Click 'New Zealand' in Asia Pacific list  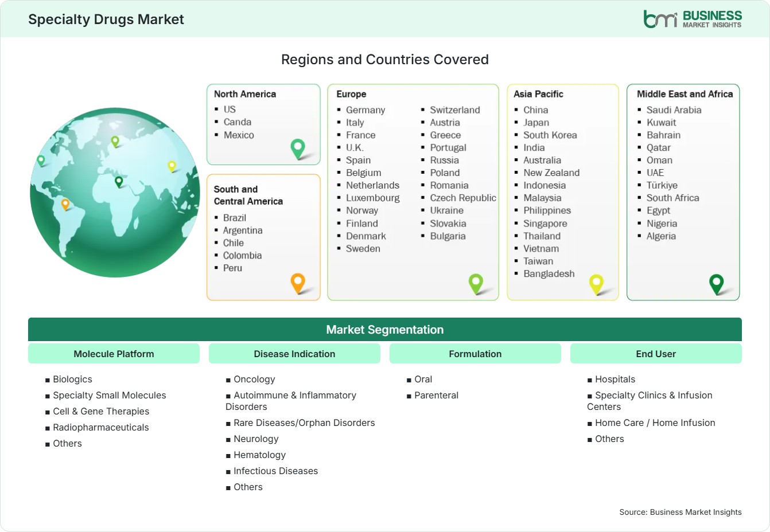551,173
